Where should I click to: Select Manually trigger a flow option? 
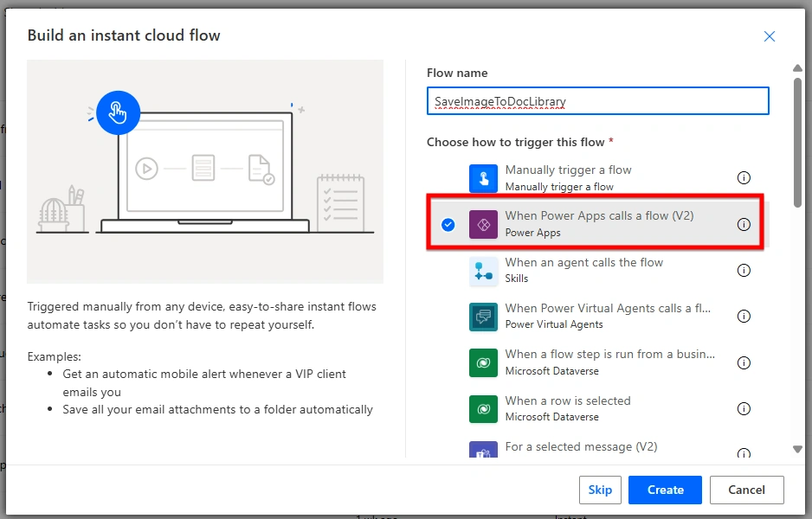tap(597, 178)
